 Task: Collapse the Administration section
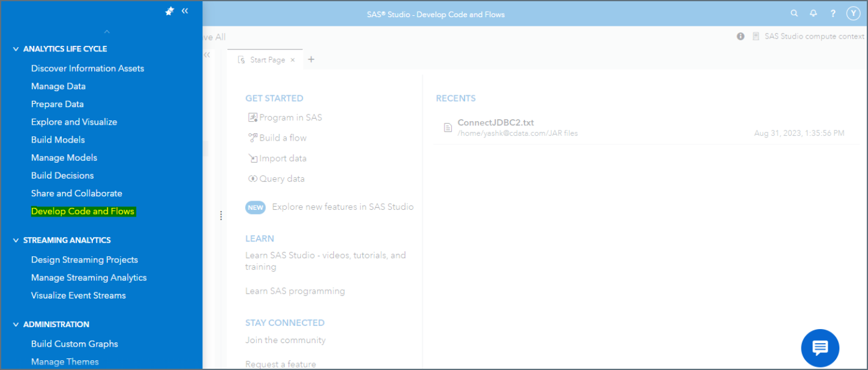click(x=15, y=324)
